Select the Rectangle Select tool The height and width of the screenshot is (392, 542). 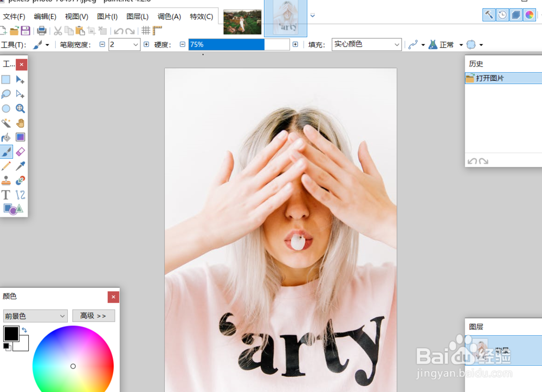[6, 80]
